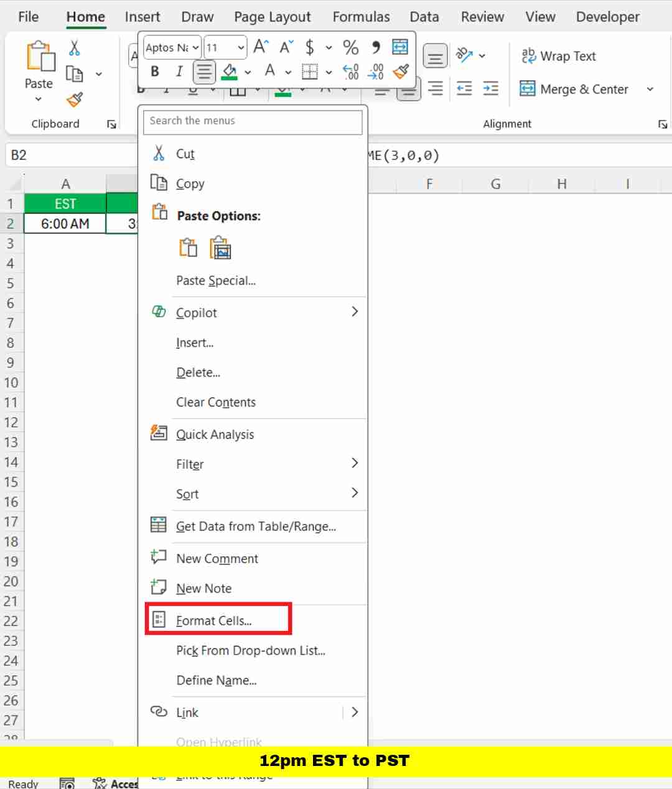Expand the Merge & Center dropdown arrow

click(650, 89)
